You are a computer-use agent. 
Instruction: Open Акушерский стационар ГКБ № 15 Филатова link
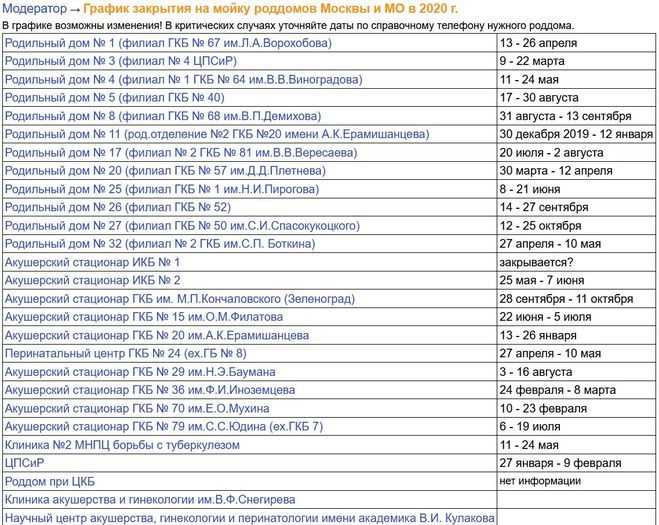pos(144,317)
